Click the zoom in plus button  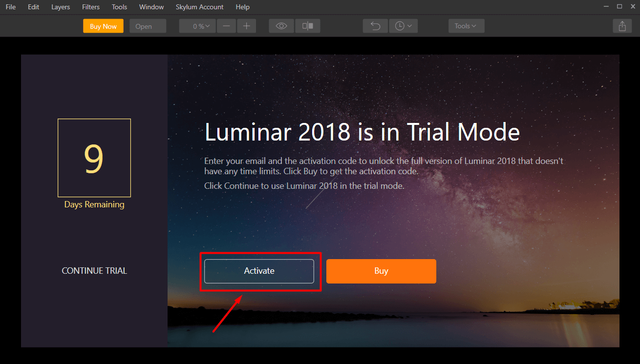246,26
